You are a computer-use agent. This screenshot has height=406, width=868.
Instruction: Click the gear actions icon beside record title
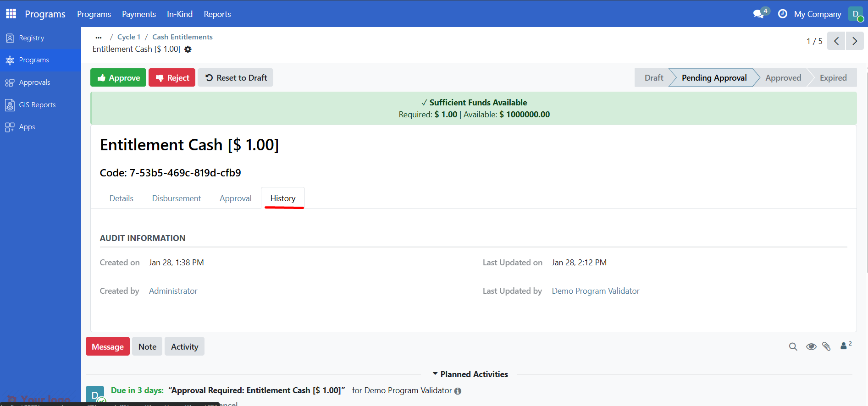point(188,49)
